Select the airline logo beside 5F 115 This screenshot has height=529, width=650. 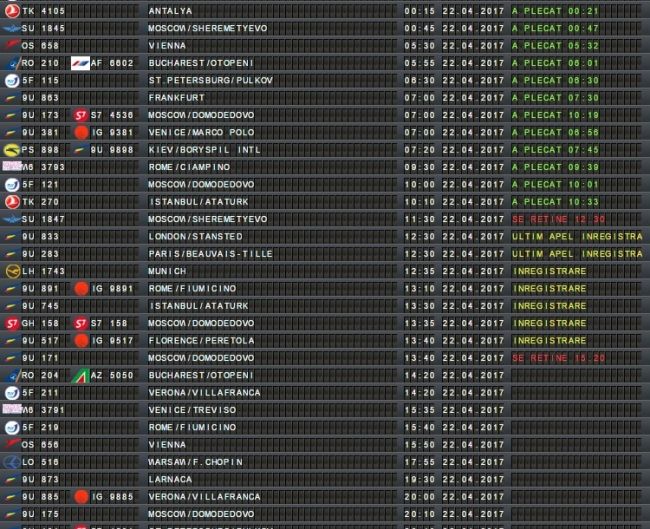12,80
